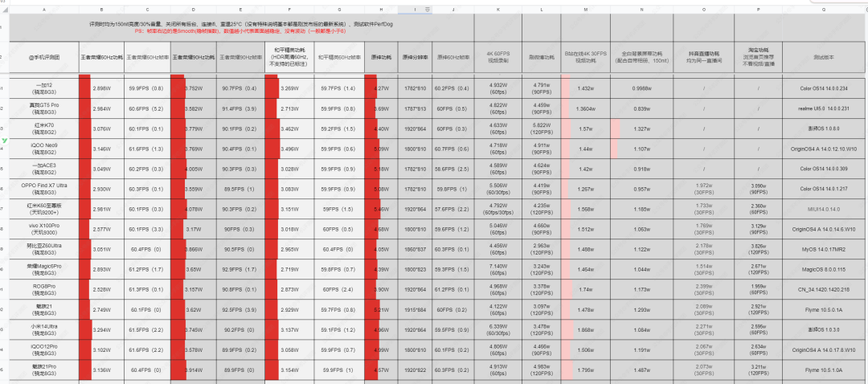
Task: Select column L header
Action: (x=541, y=10)
